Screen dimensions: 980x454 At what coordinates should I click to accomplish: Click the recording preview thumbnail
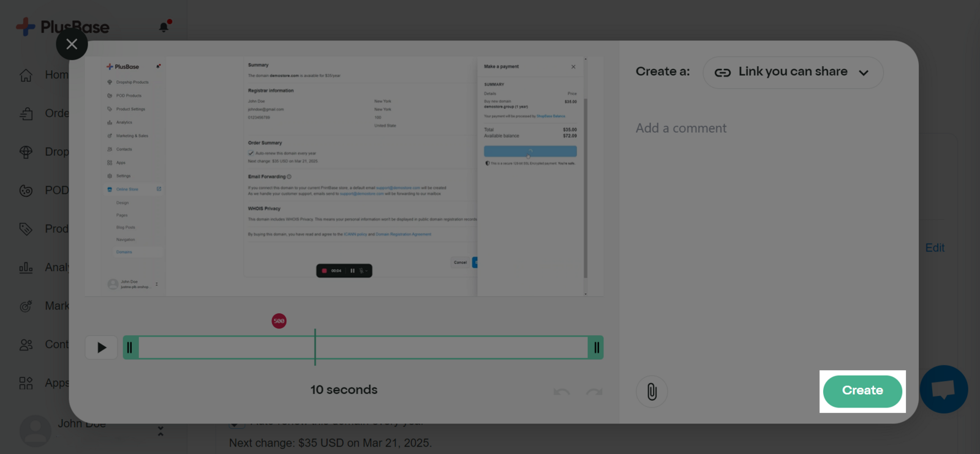tap(344, 177)
